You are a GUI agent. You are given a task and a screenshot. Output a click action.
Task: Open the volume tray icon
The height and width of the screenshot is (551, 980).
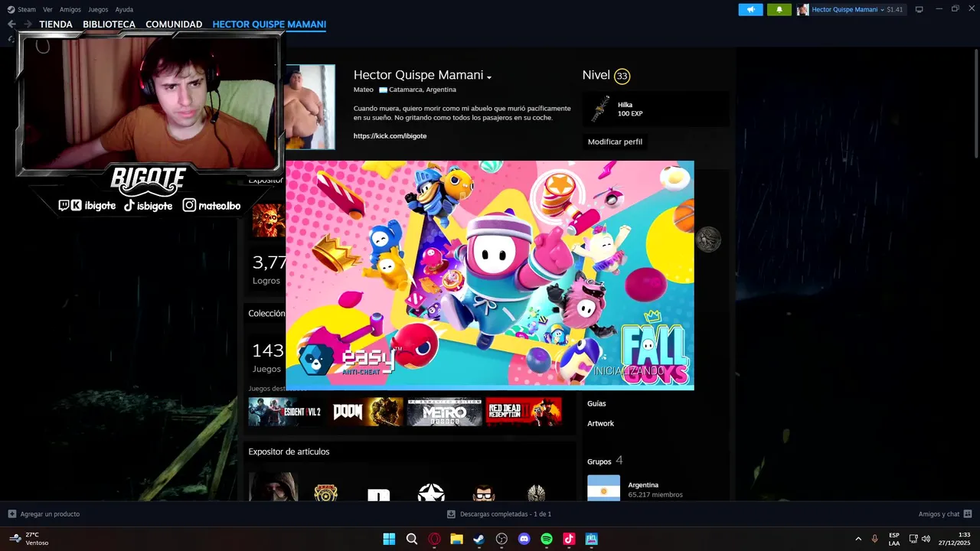pos(926,539)
